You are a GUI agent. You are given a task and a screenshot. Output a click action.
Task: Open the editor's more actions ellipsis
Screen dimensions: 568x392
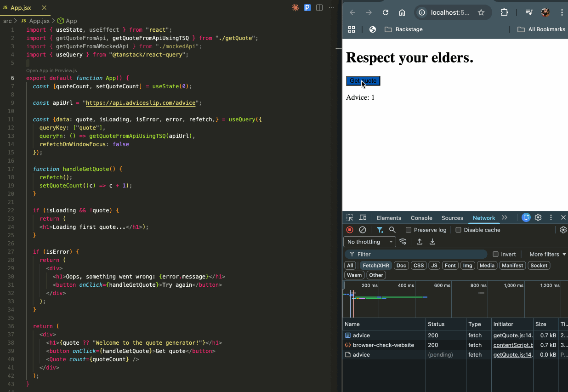331,7
